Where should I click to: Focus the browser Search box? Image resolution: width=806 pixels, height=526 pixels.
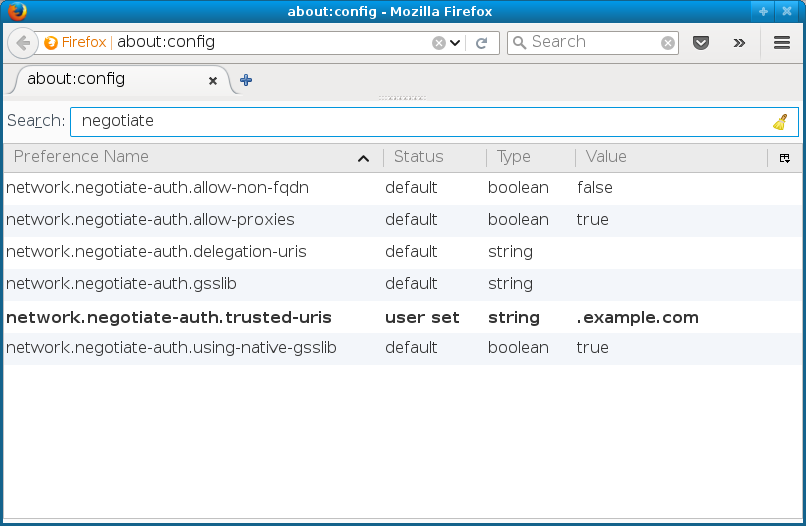click(593, 42)
